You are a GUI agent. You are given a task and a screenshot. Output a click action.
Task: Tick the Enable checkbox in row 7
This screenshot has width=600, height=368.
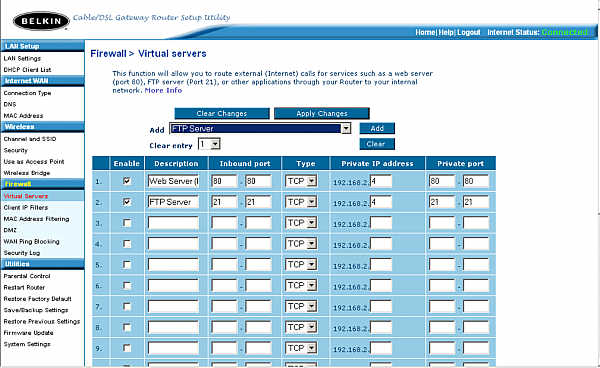tap(127, 306)
